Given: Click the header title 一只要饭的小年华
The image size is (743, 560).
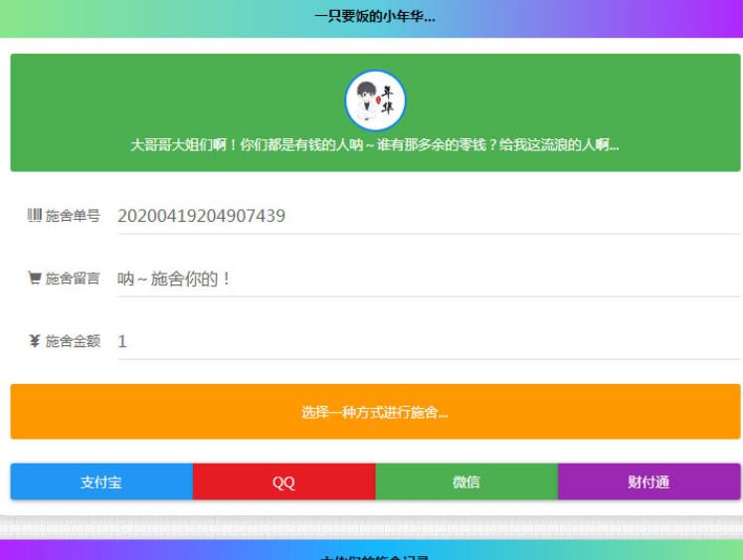Looking at the screenshot, I should (375, 17).
